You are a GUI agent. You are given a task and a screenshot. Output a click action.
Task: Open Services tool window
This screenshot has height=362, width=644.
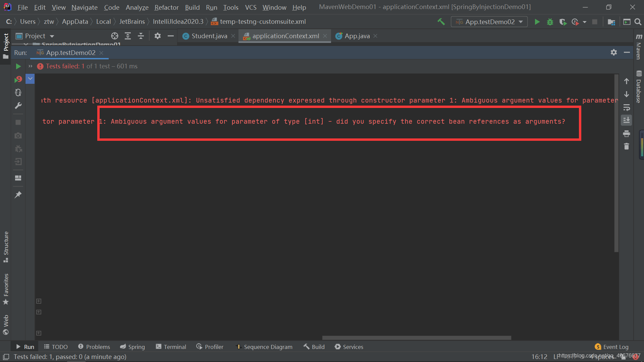349,347
